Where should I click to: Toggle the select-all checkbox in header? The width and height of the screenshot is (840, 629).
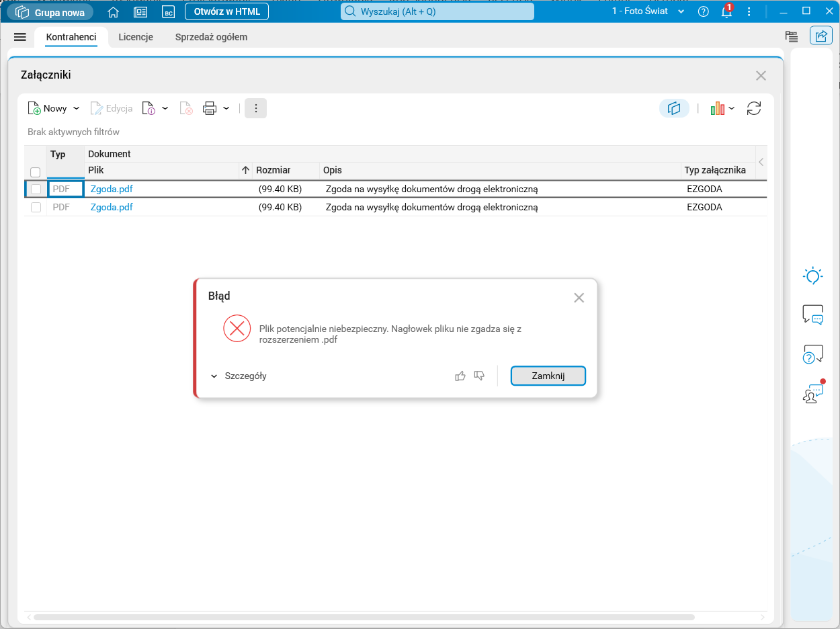click(36, 173)
